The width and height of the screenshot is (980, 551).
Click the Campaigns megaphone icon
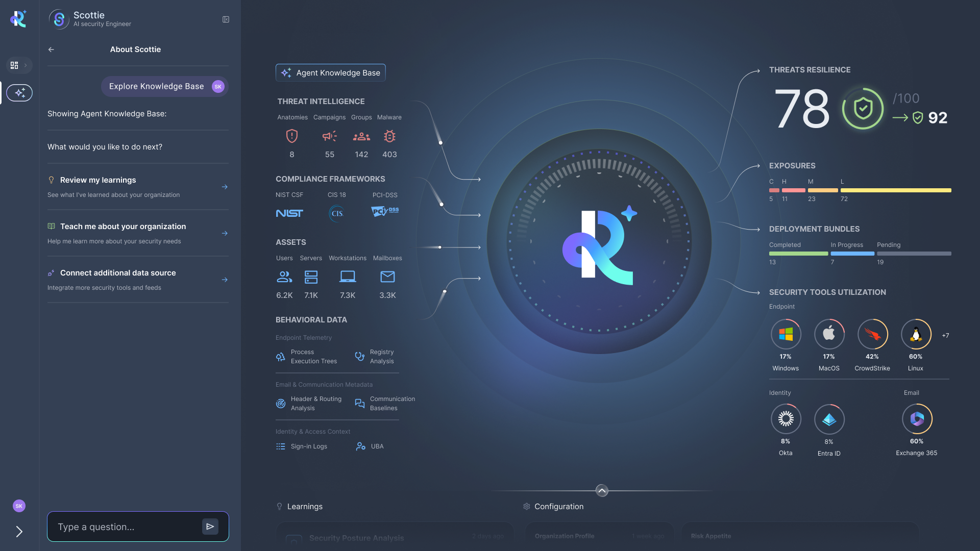click(x=330, y=136)
